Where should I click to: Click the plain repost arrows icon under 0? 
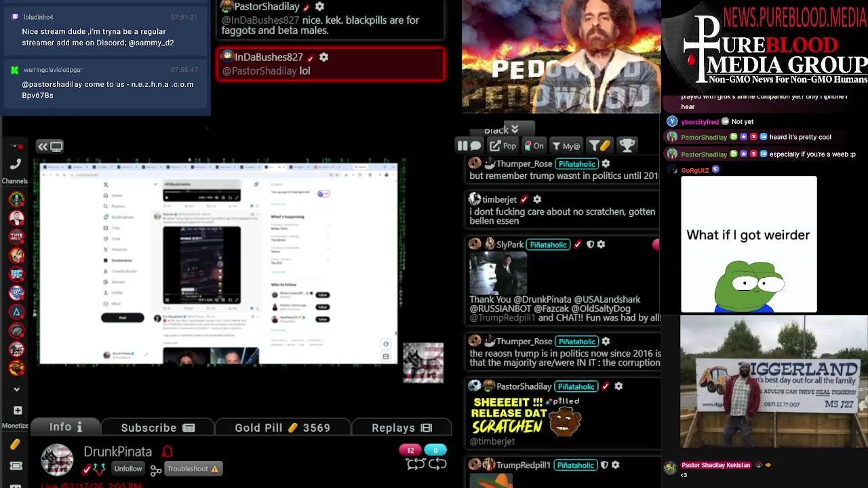437,464
